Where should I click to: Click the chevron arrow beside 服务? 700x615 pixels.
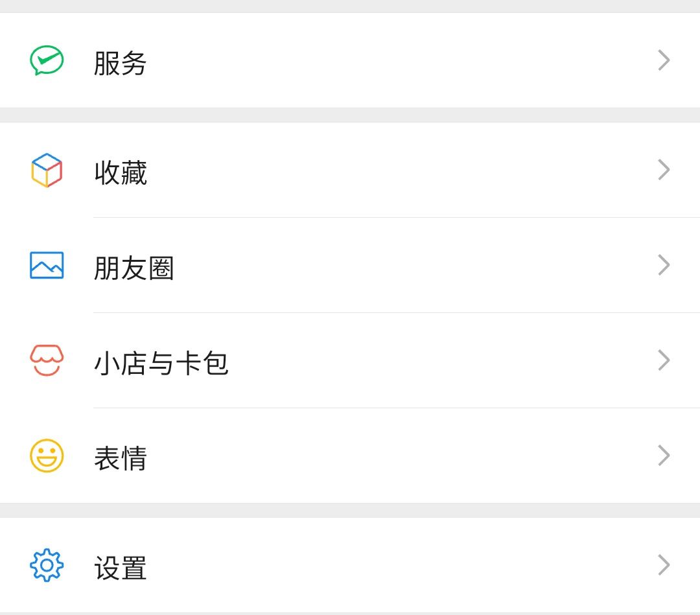pyautogui.click(x=664, y=61)
